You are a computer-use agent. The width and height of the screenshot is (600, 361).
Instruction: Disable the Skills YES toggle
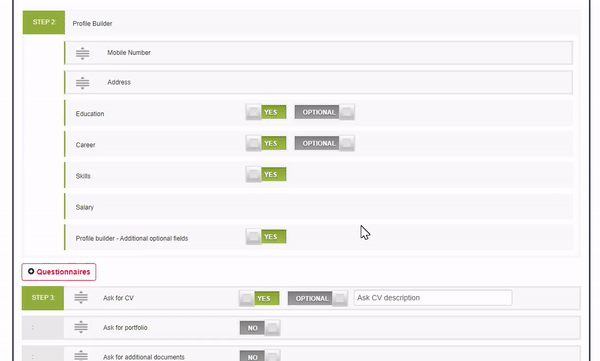(x=266, y=175)
